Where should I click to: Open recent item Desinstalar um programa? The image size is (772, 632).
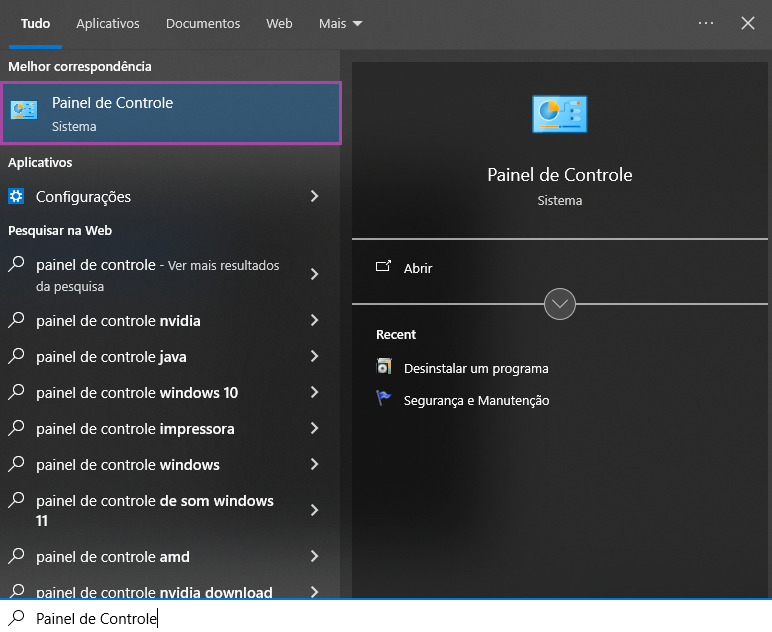coord(476,369)
